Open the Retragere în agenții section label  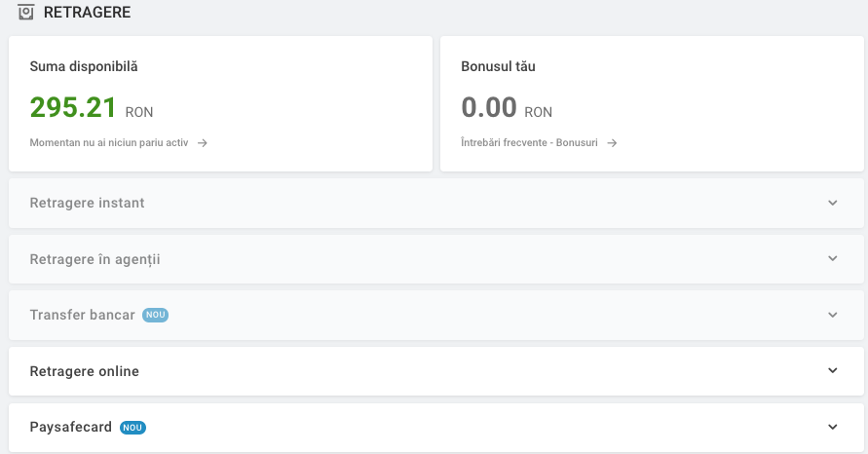point(94,260)
